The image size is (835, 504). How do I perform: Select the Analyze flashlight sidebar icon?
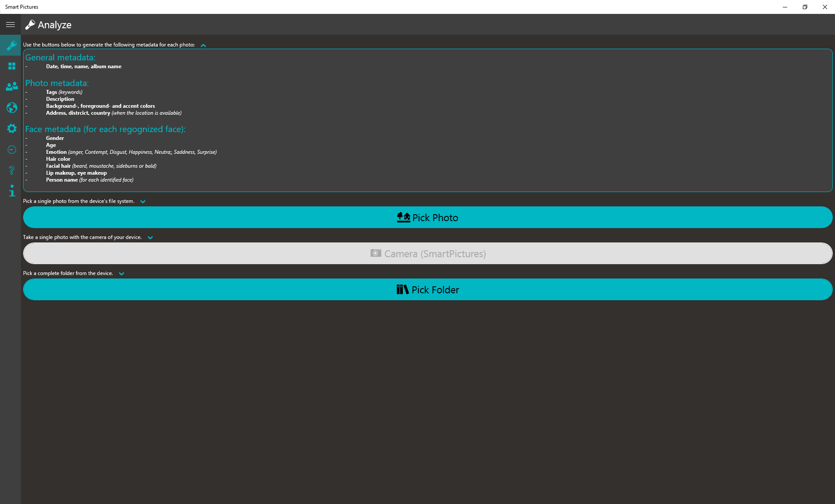(x=11, y=45)
